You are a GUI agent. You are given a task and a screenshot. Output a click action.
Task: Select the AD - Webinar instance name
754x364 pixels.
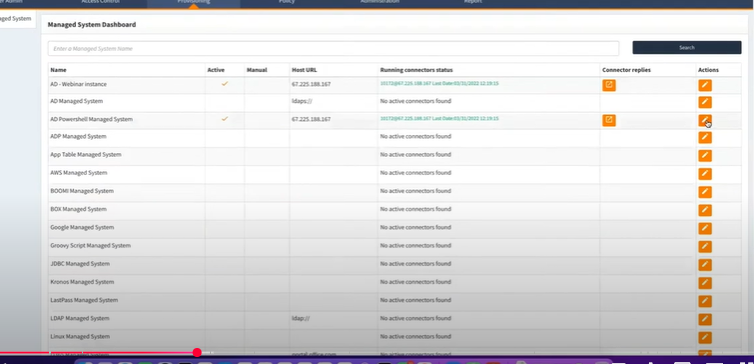coord(78,84)
